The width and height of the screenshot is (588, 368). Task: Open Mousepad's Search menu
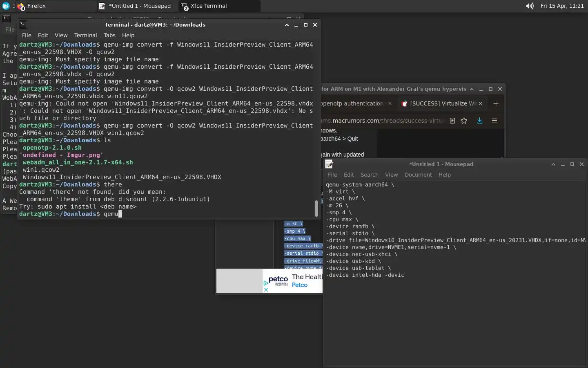pyautogui.click(x=369, y=175)
